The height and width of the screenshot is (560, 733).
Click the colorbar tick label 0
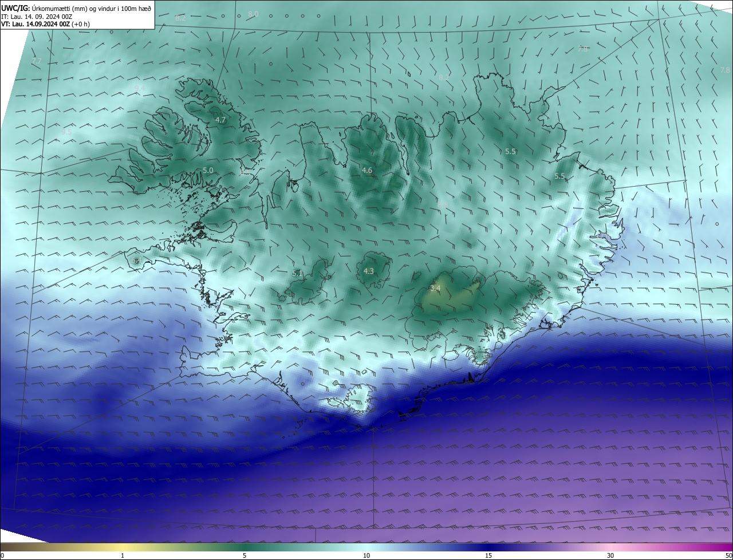tap(2, 555)
